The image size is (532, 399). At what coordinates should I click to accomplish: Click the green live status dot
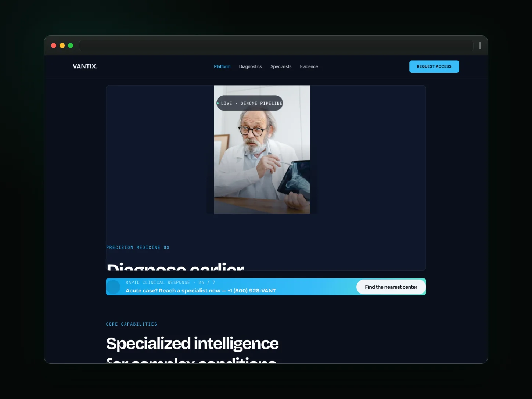point(218,103)
